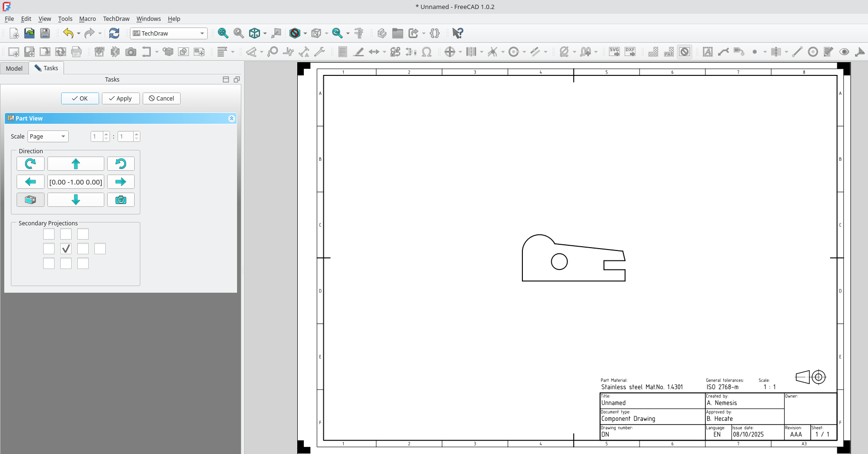Collapse the Part View section
868x454 pixels.
click(x=231, y=119)
